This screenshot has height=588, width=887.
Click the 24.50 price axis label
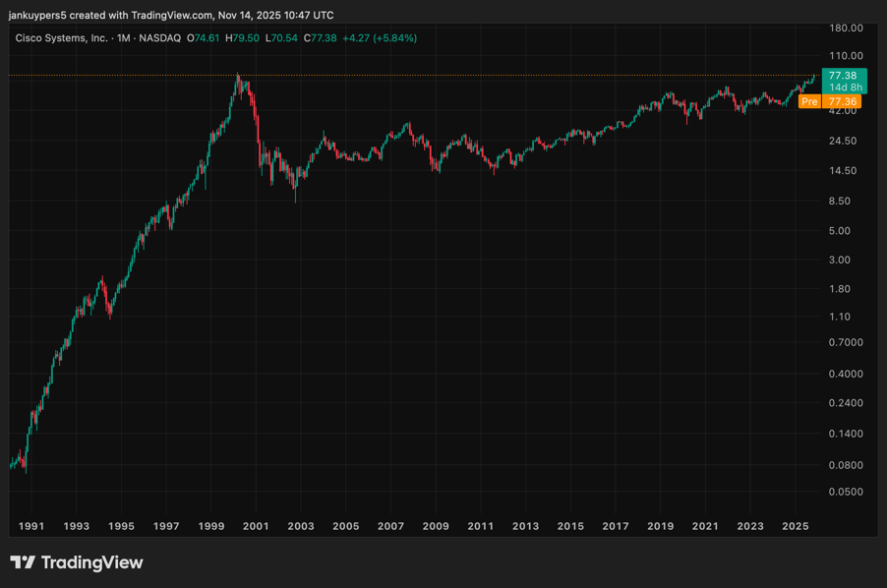[x=843, y=141]
